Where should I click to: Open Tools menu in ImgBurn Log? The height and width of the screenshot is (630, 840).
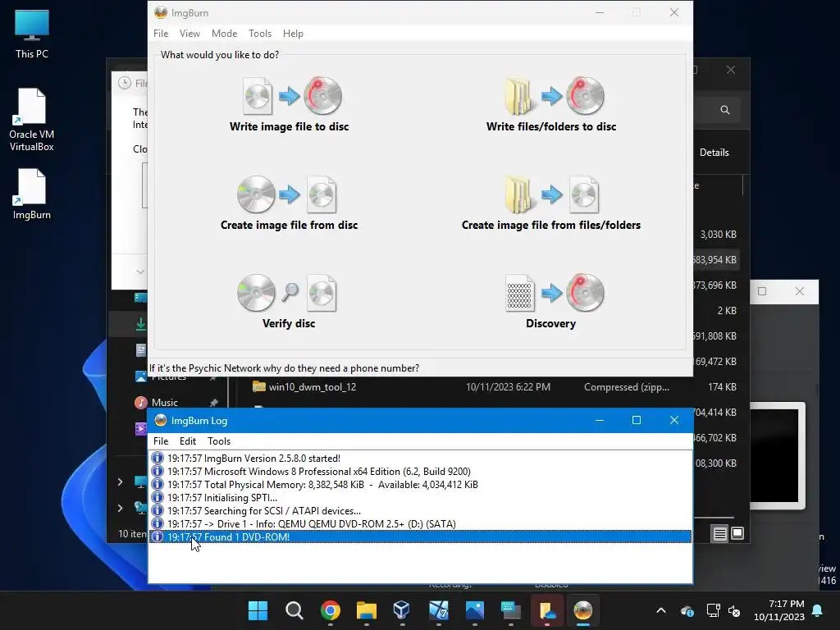[219, 441]
